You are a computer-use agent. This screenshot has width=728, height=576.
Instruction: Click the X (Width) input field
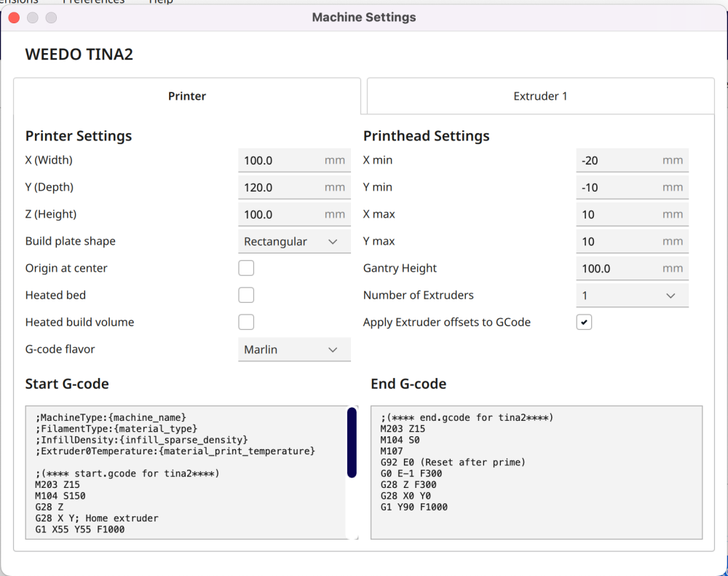click(294, 161)
